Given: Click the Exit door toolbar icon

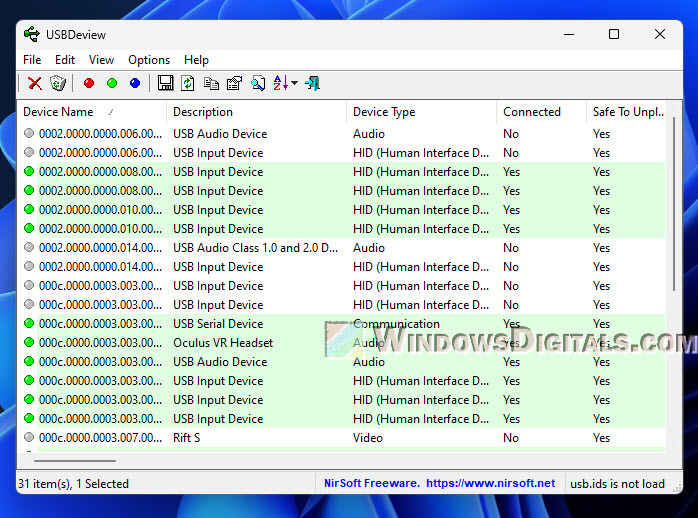Looking at the screenshot, I should click(312, 83).
